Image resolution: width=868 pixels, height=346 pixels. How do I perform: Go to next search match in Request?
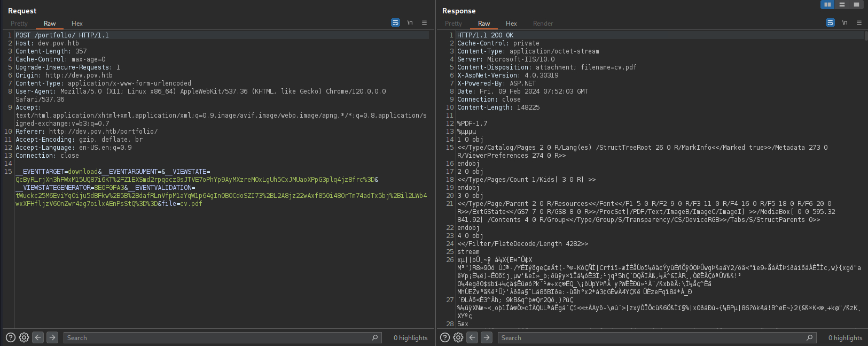tap(52, 337)
